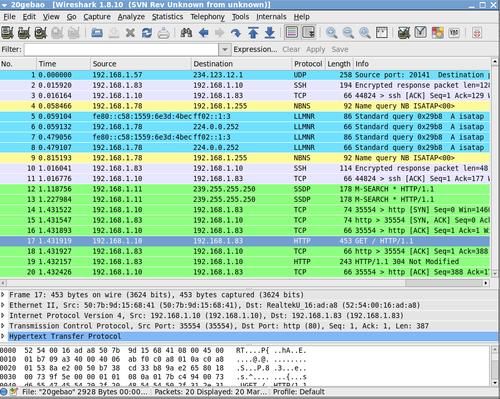
Task: Zoom out on packet text
Action: coord(348,33)
